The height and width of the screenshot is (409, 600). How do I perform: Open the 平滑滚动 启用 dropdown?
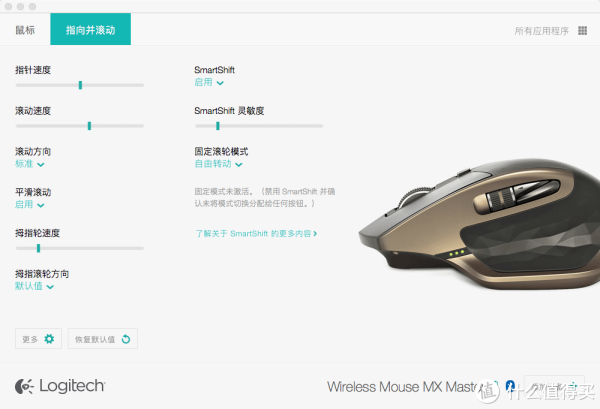(x=30, y=205)
